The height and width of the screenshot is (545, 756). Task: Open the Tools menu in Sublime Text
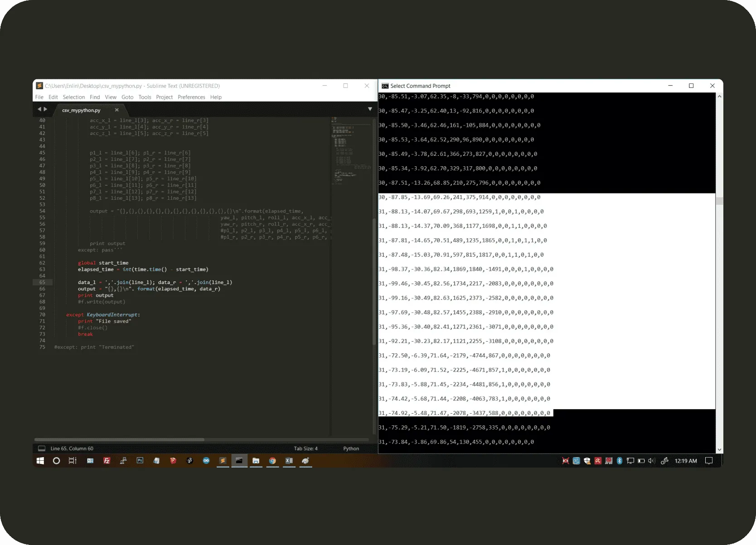click(x=145, y=97)
